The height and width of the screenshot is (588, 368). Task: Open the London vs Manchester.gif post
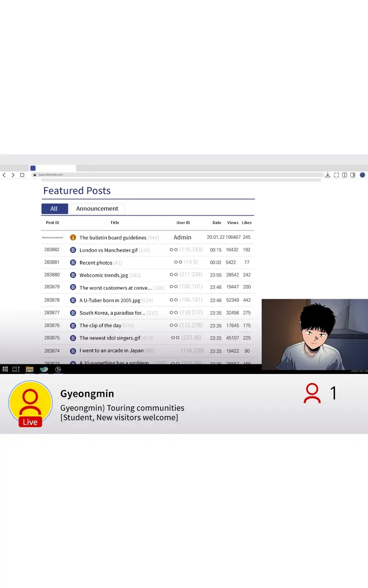pyautogui.click(x=109, y=250)
